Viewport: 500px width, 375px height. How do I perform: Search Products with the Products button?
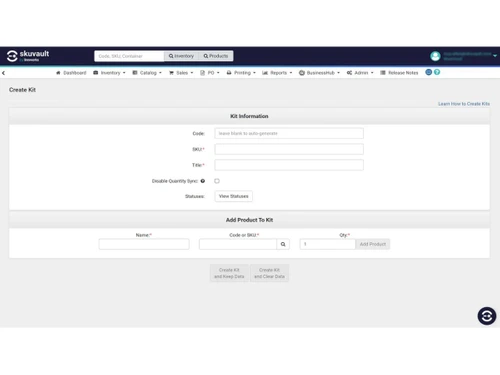click(x=216, y=56)
